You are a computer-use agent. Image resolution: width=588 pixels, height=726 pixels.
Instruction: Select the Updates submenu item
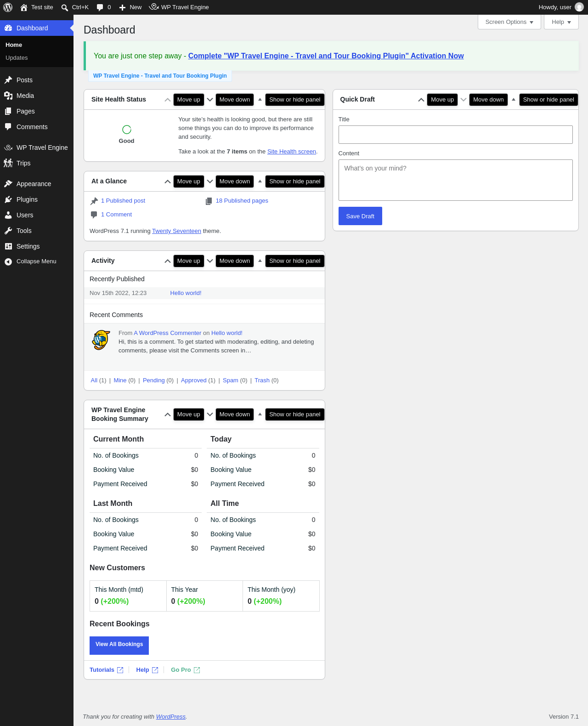(x=17, y=58)
